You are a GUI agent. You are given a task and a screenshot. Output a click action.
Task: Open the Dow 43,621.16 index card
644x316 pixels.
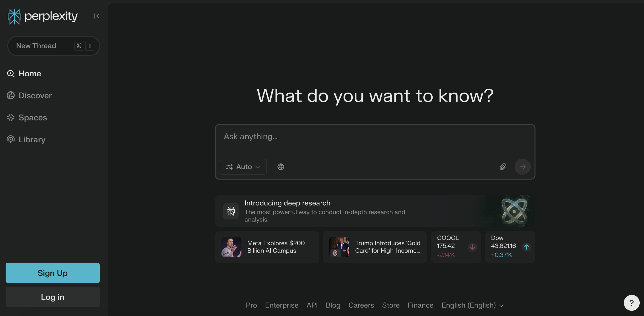click(x=510, y=247)
